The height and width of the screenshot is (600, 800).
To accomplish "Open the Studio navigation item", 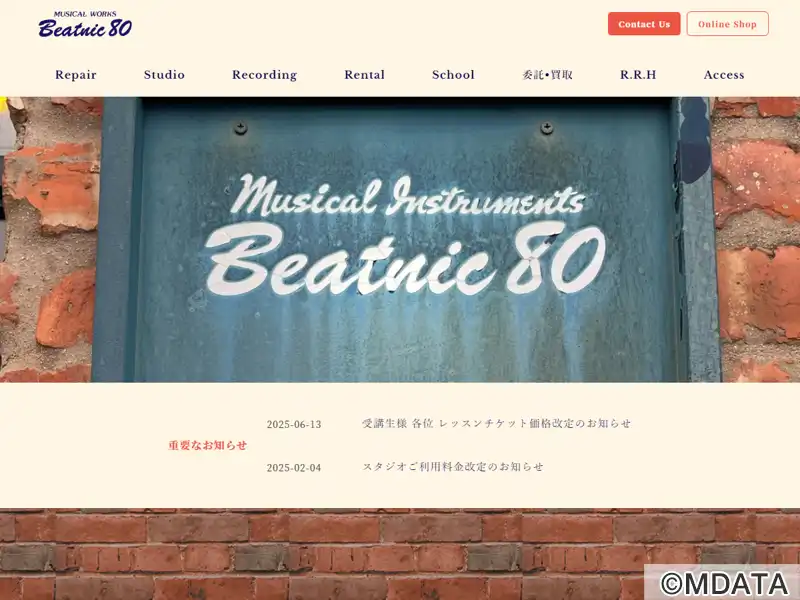I will coord(164,75).
